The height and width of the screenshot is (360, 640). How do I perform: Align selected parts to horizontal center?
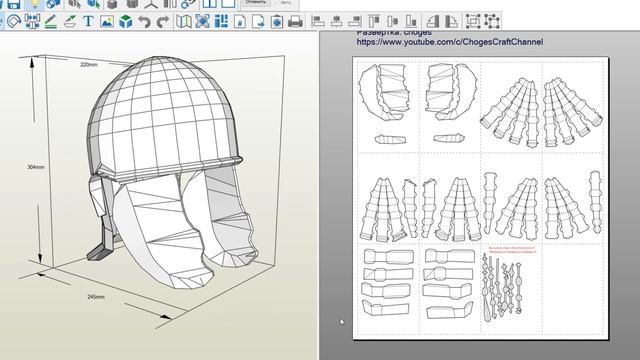(x=336, y=21)
